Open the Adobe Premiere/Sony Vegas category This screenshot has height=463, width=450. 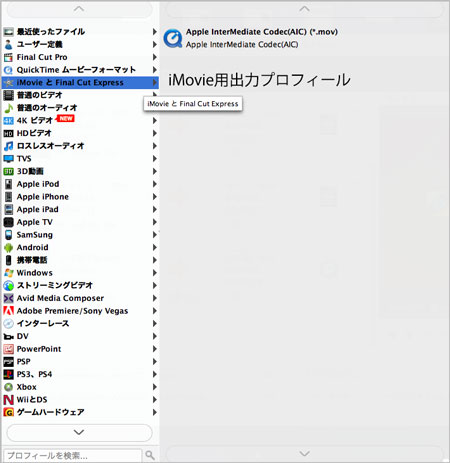(80, 311)
